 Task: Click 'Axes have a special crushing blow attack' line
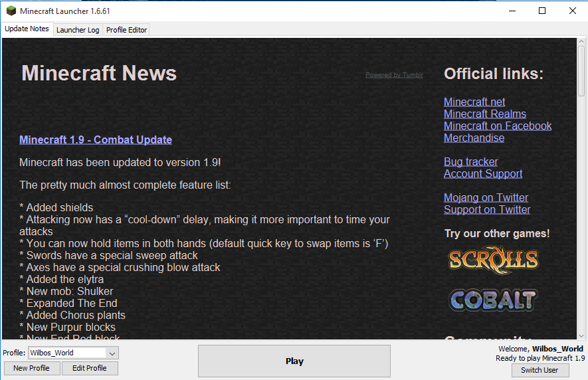pos(120,268)
